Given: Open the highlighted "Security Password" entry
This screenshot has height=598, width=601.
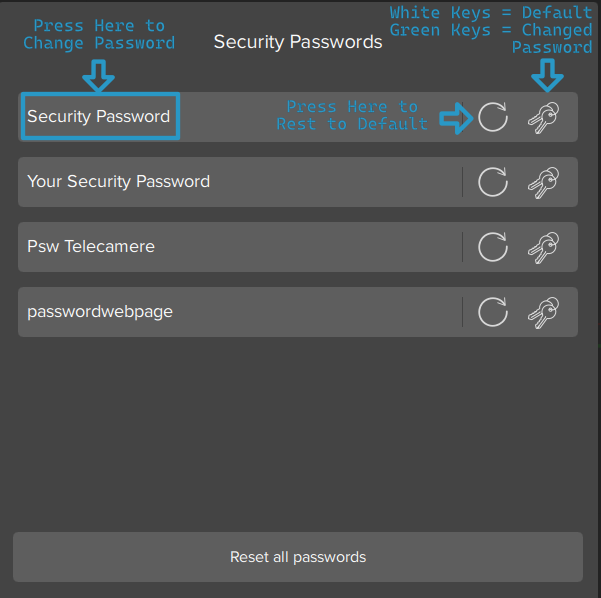Looking at the screenshot, I should (99, 117).
